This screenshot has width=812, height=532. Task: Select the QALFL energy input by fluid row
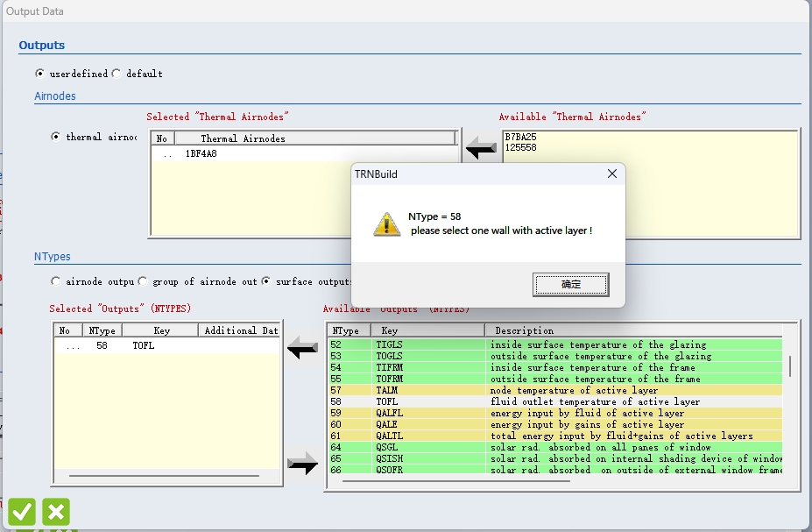pos(526,413)
